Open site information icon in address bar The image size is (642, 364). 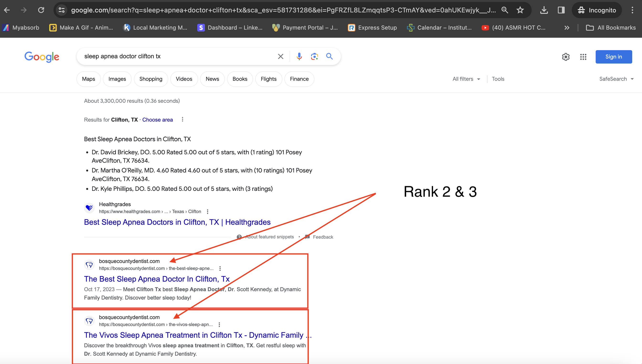click(61, 10)
